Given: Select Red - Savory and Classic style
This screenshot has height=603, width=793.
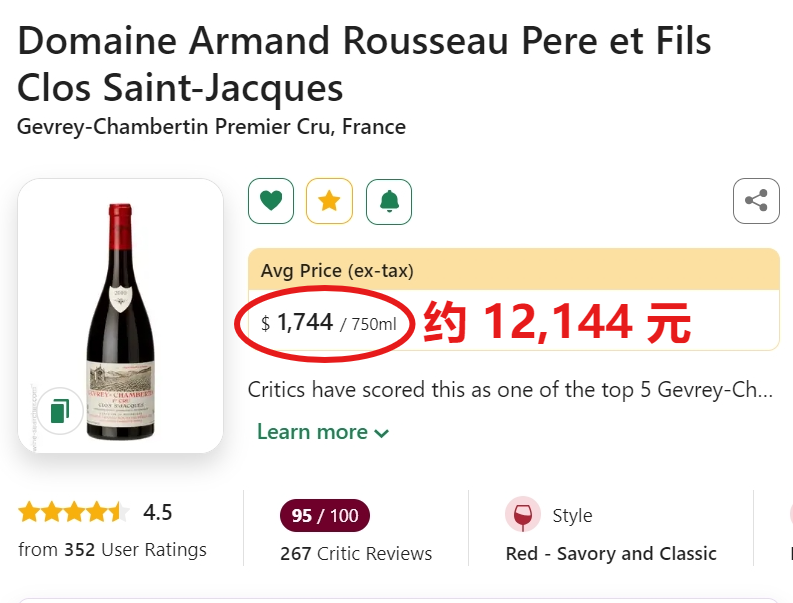Looking at the screenshot, I should (x=611, y=553).
